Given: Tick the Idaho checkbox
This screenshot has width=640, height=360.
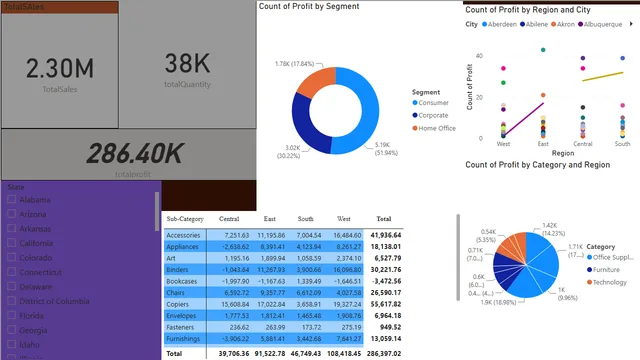Looking at the screenshot, I should 11,344.
